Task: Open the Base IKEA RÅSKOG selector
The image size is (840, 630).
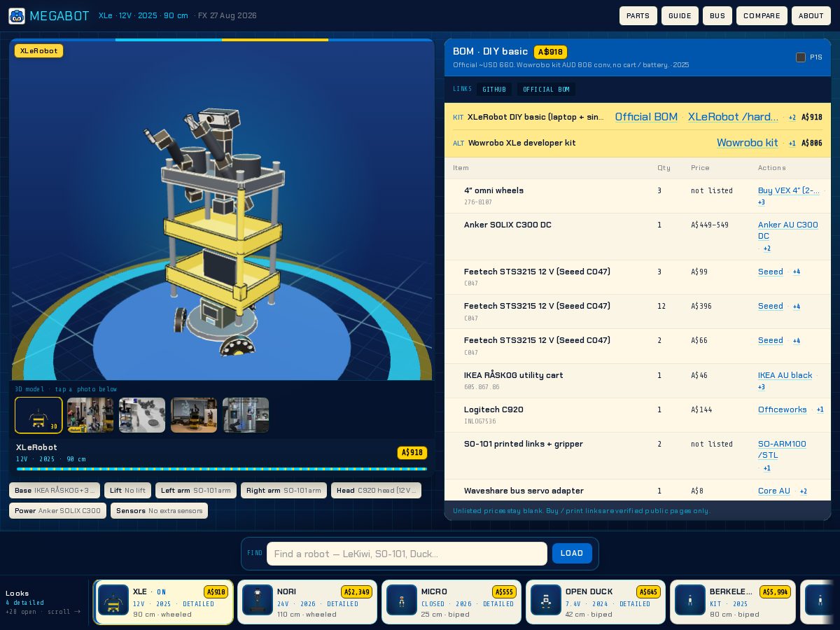Action: 55,491
